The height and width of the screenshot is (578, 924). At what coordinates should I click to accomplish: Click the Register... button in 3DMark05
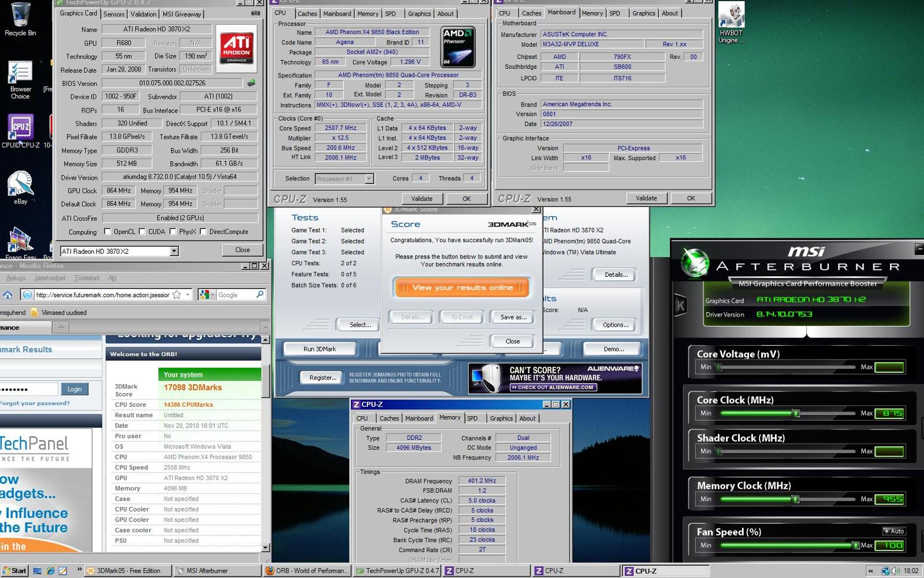[322, 377]
